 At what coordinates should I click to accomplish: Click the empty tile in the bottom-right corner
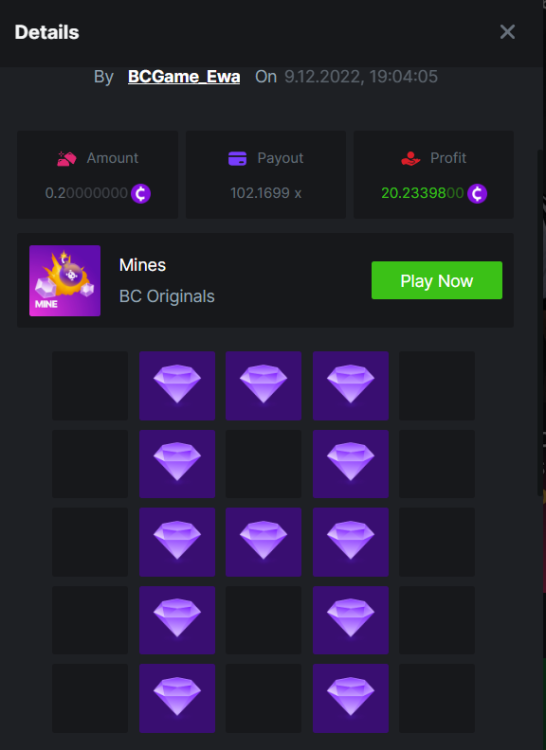(437, 698)
